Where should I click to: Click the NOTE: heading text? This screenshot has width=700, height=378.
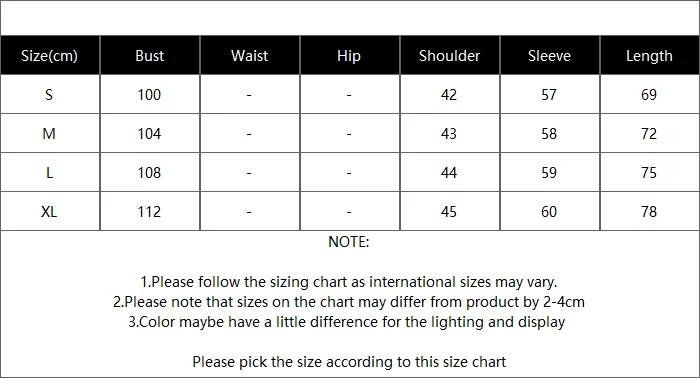point(349,242)
